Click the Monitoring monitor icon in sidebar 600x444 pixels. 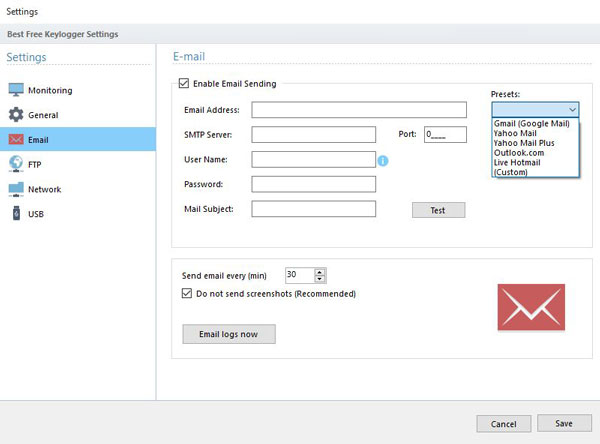tap(16, 90)
